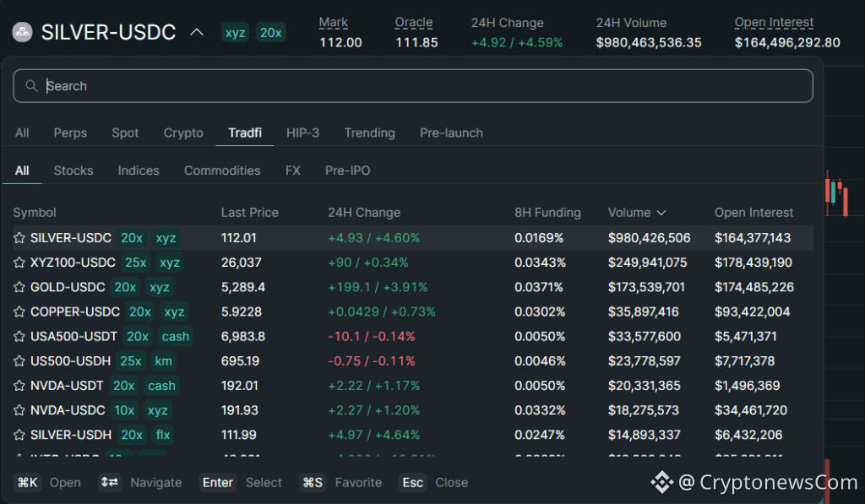Sort by Volume using the column header arrow
The width and height of the screenshot is (865, 504).
click(661, 213)
